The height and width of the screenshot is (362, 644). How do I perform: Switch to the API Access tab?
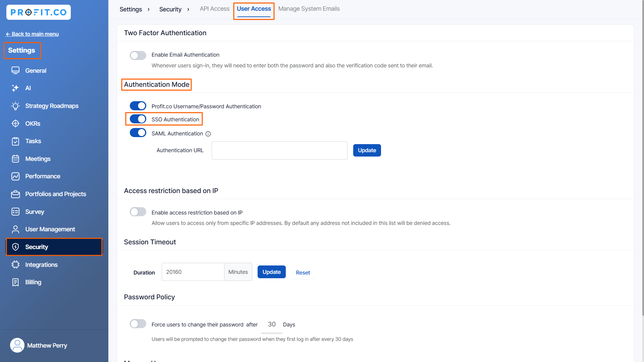point(214,9)
